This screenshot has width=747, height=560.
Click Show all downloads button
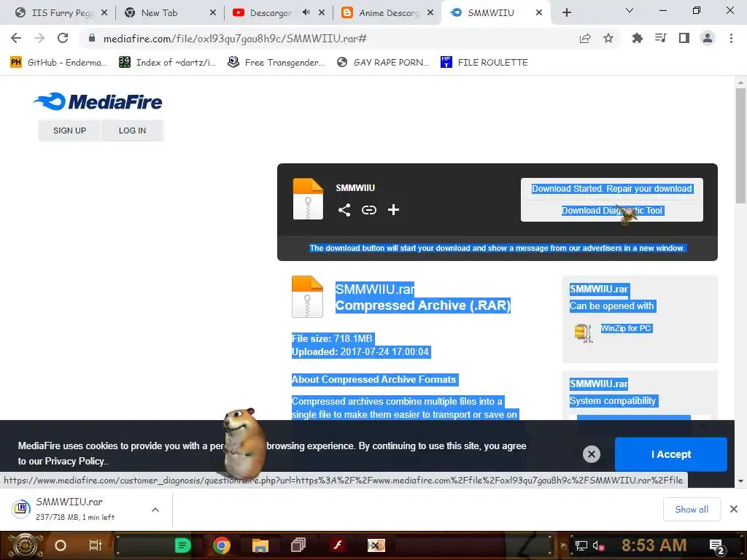tap(692, 510)
